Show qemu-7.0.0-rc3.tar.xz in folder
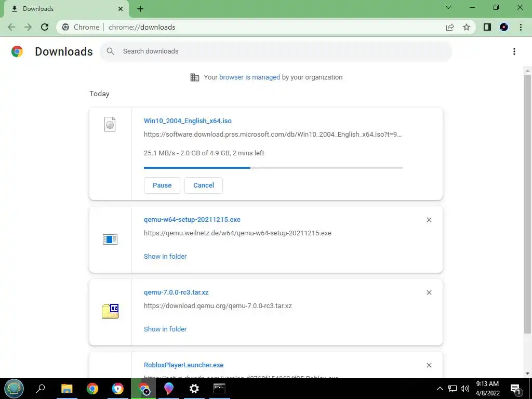The image size is (532, 399). pyautogui.click(x=165, y=329)
